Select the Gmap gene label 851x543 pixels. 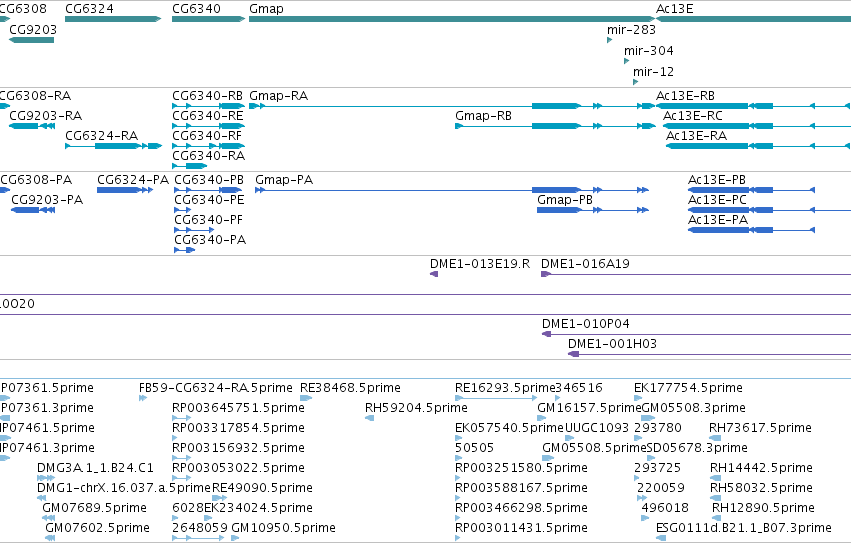click(x=266, y=9)
